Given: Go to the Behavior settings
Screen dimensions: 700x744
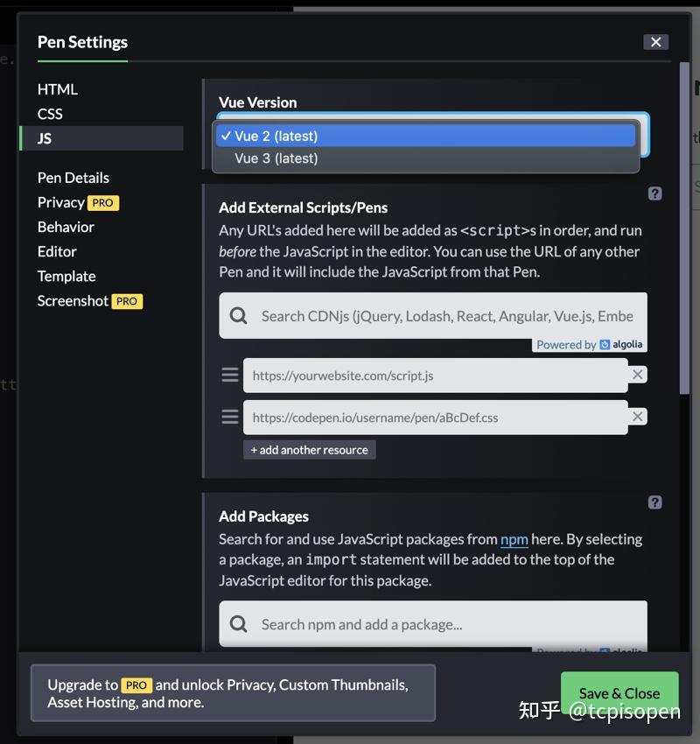Looking at the screenshot, I should pyautogui.click(x=66, y=227).
